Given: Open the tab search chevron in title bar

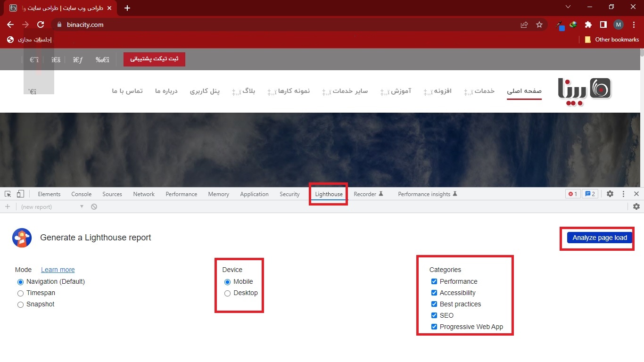Looking at the screenshot, I should click(x=568, y=7).
